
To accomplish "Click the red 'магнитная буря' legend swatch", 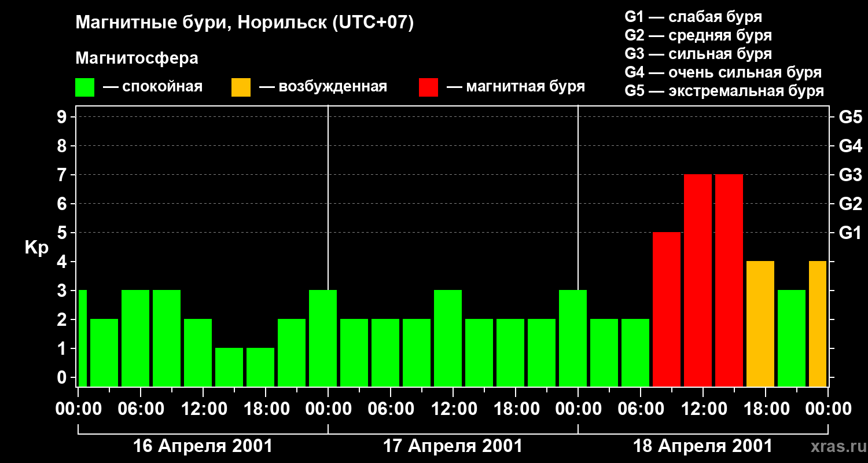I will [428, 87].
